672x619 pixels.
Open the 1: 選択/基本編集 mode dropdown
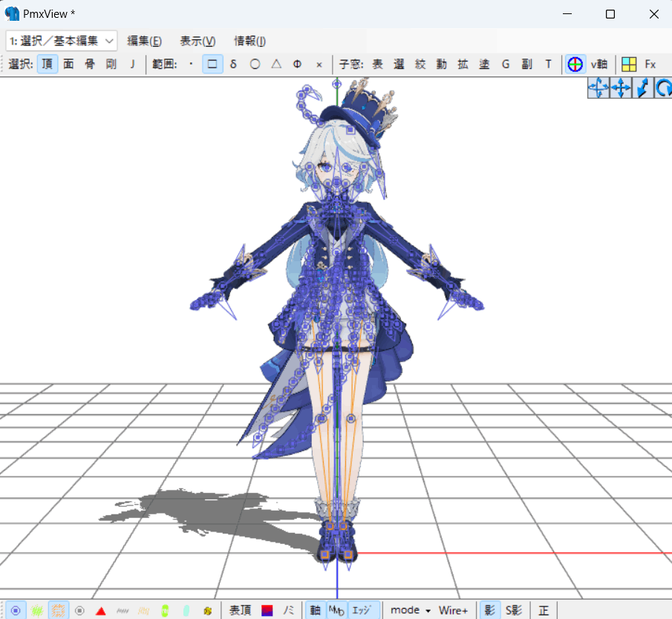point(62,41)
